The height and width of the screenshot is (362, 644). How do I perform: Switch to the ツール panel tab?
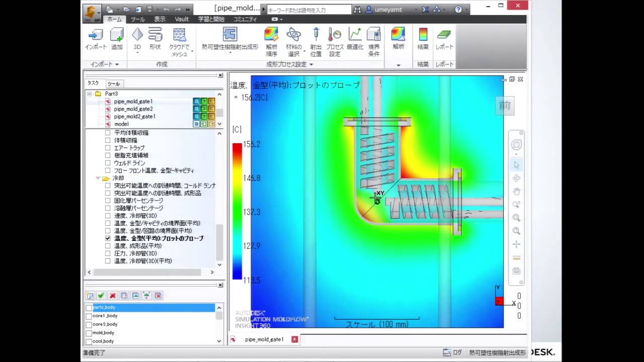coord(113,84)
